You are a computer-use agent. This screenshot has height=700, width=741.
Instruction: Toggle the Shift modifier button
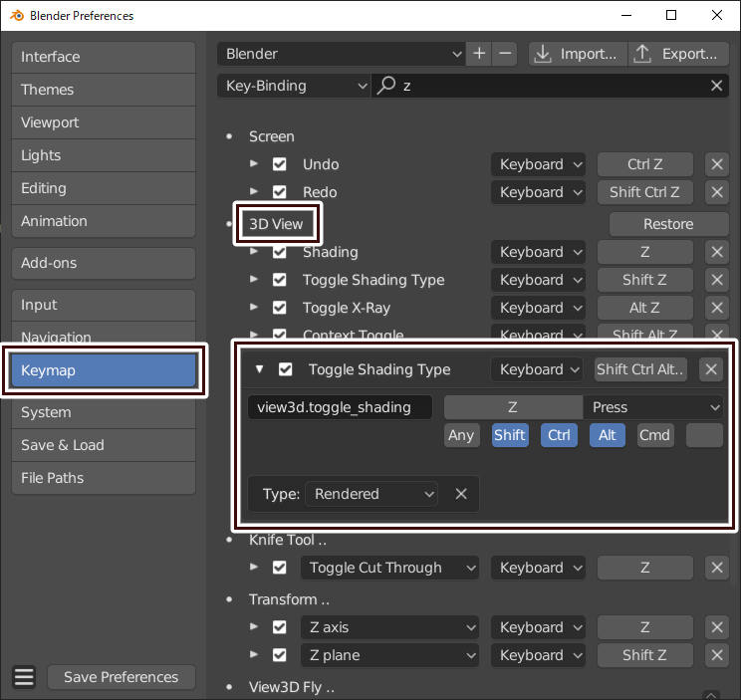(510, 435)
